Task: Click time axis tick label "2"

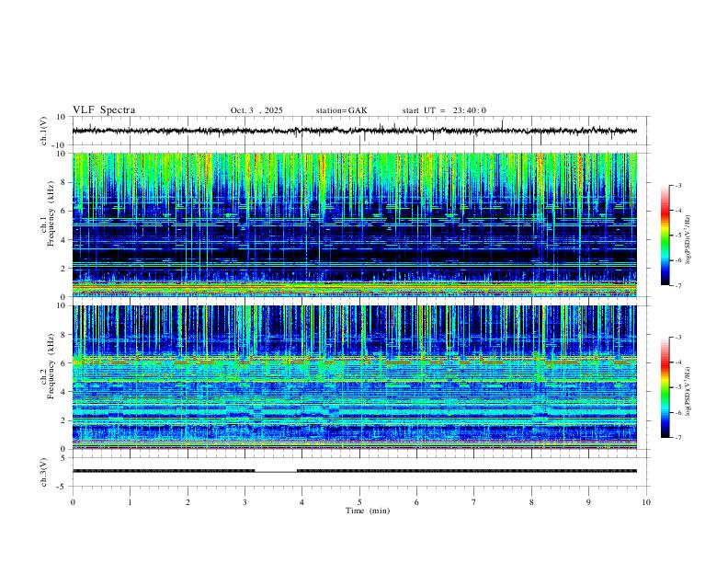Action: 188,502
